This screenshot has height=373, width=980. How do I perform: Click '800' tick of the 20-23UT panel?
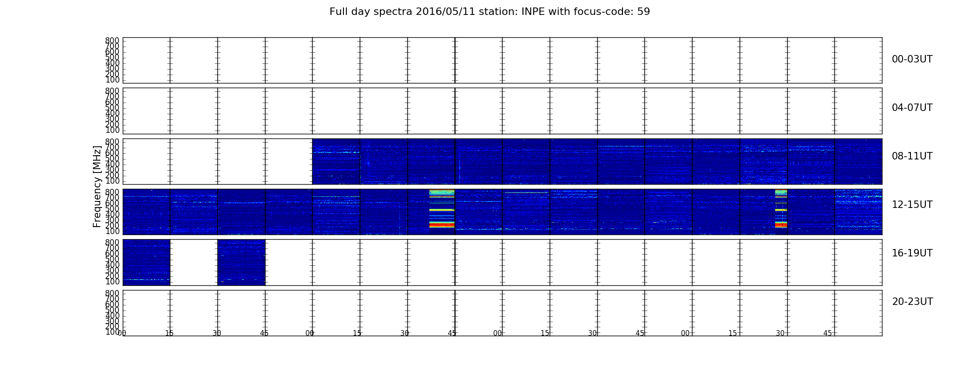[112, 293]
